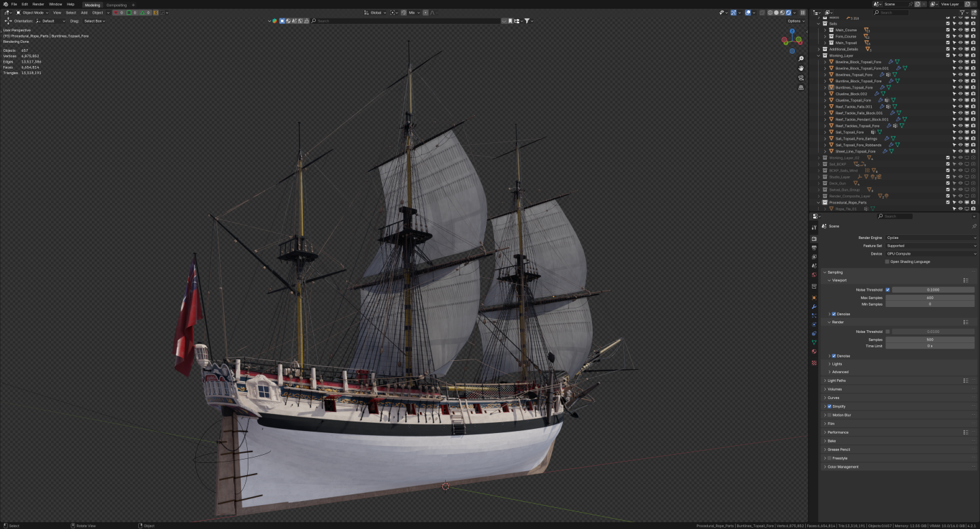The image size is (980, 529).
Task: Pin the Scene properties with pin icon
Action: [974, 226]
